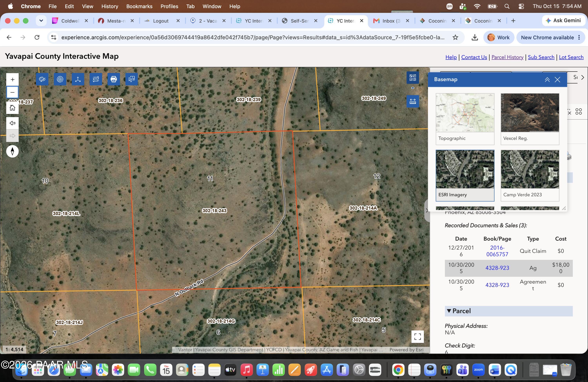This screenshot has width=588, height=382.
Task: Switch to the Inbox Gmail tab
Action: [x=391, y=21]
